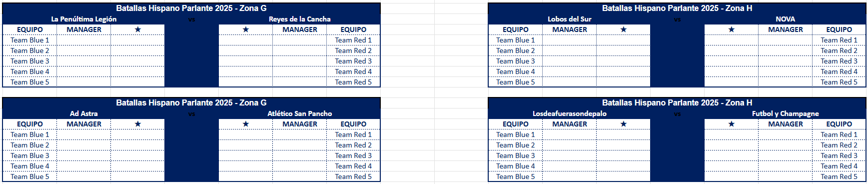Select the star header under Losdeafuerasondepalo

(623, 124)
